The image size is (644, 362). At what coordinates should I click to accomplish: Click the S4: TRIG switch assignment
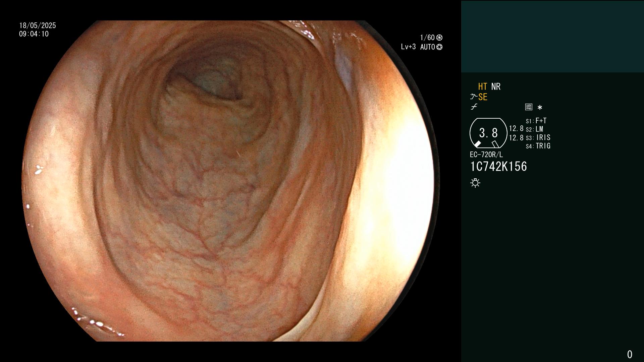538,146
